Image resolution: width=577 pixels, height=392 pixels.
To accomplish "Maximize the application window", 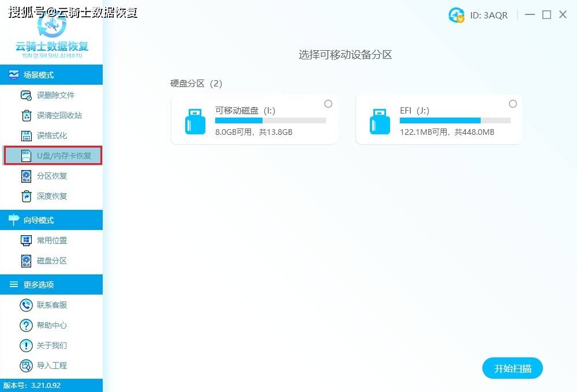I will click(x=546, y=15).
